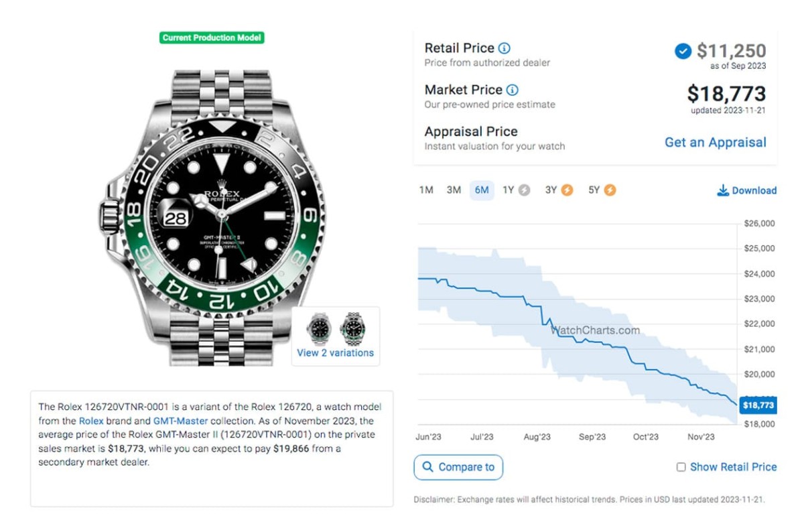Click the blue verified checkmark badge
The image size is (804, 532).
pyautogui.click(x=683, y=51)
